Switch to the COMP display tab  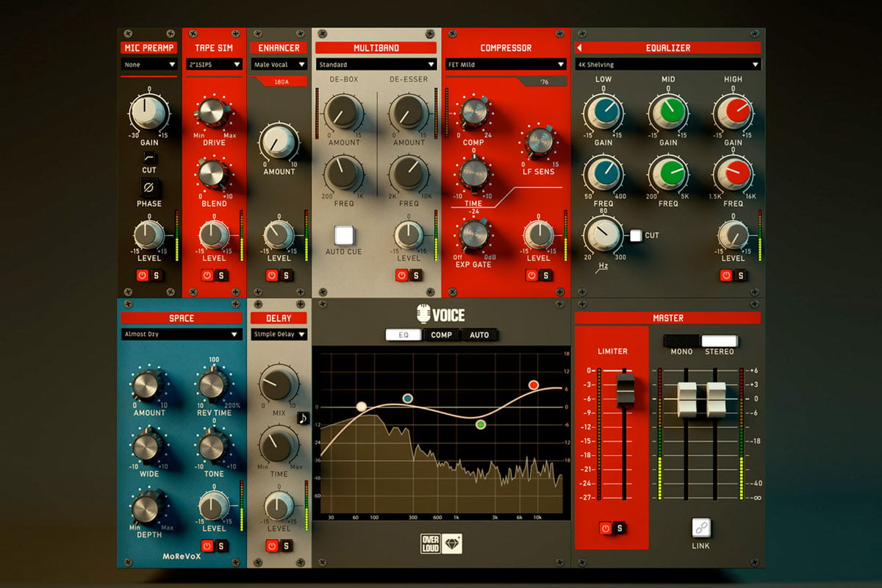tap(442, 334)
